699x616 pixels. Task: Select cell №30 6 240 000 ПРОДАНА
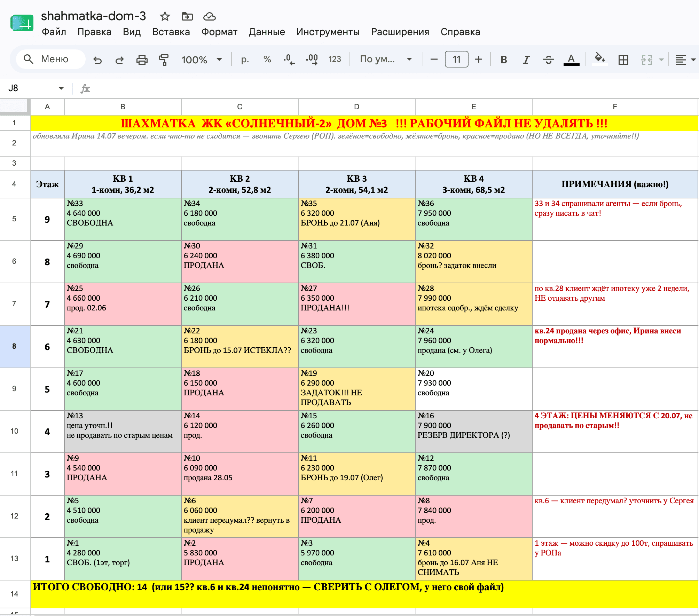240,262
